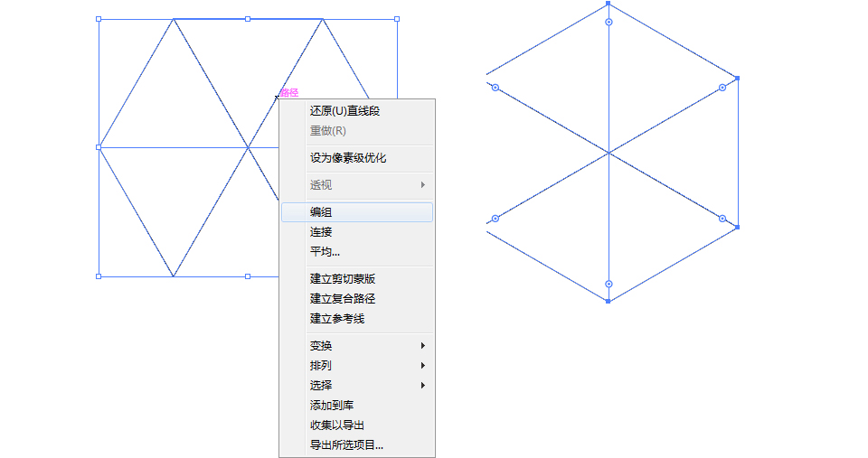Open the 选择 submenu
Image resolution: width=868 pixels, height=458 pixels.
click(357, 386)
